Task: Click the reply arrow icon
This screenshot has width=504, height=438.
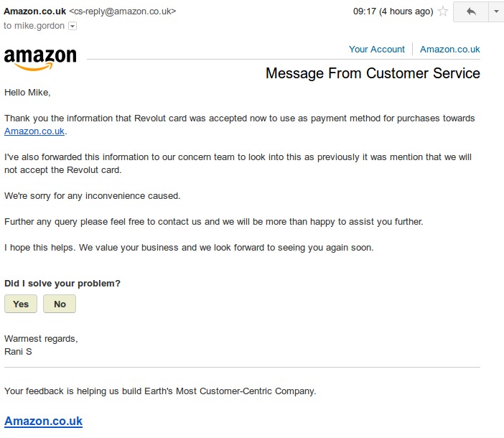Action: tap(471, 11)
